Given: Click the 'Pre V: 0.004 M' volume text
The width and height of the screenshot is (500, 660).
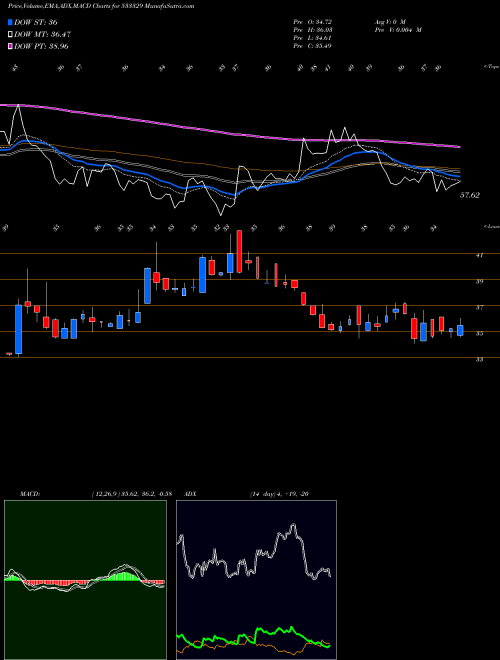Looking at the screenshot, I should click(398, 29).
